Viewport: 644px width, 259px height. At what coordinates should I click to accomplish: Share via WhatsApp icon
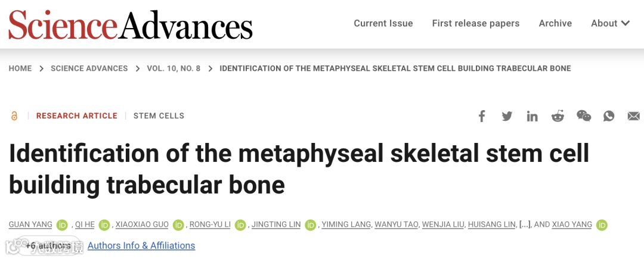pos(609,116)
